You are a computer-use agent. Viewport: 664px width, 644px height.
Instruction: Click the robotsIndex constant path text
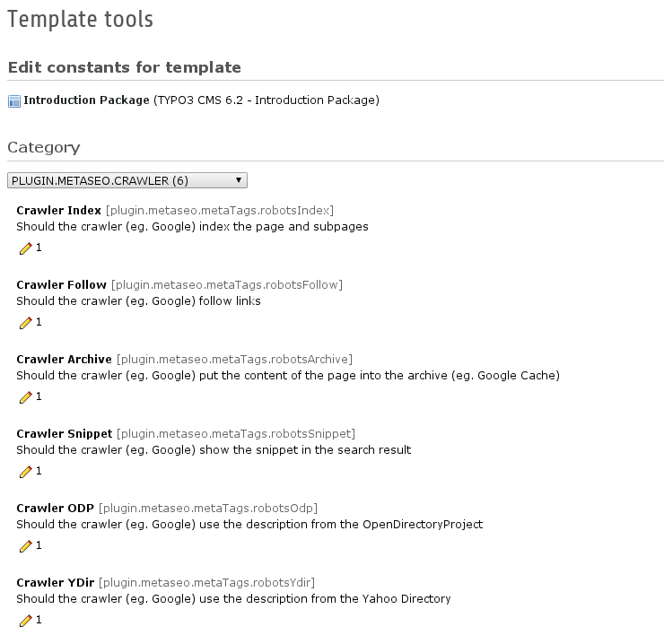[220, 211]
